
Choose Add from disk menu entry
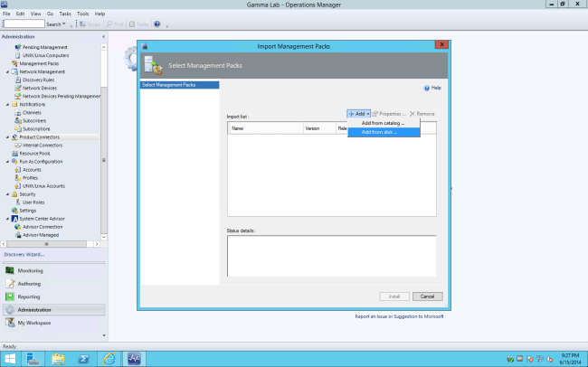[379, 132]
